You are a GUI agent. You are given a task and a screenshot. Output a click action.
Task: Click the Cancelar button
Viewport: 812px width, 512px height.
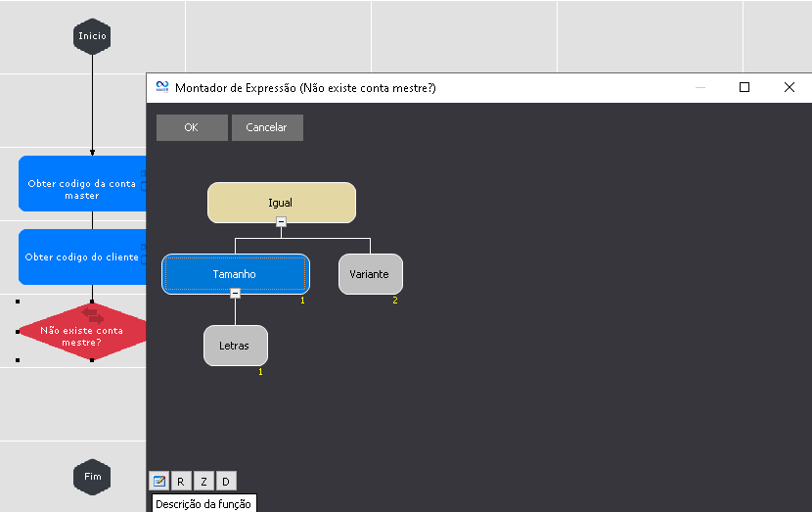click(x=266, y=127)
